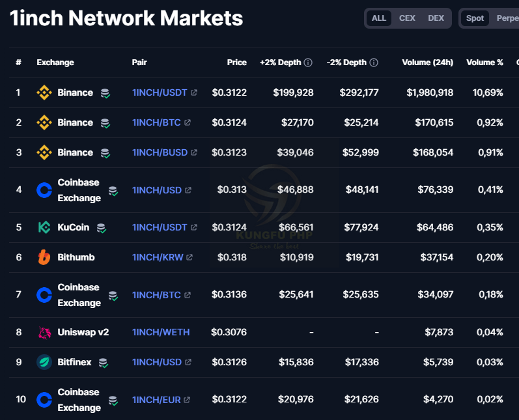Open the KuCoin exchange name link
This screenshot has height=420, width=519.
pyautogui.click(x=74, y=227)
